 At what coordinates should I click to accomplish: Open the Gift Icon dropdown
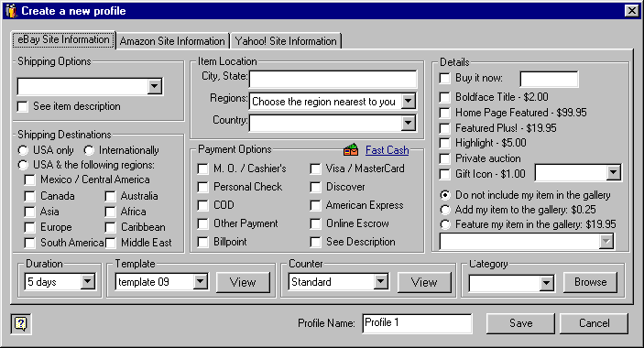613,173
